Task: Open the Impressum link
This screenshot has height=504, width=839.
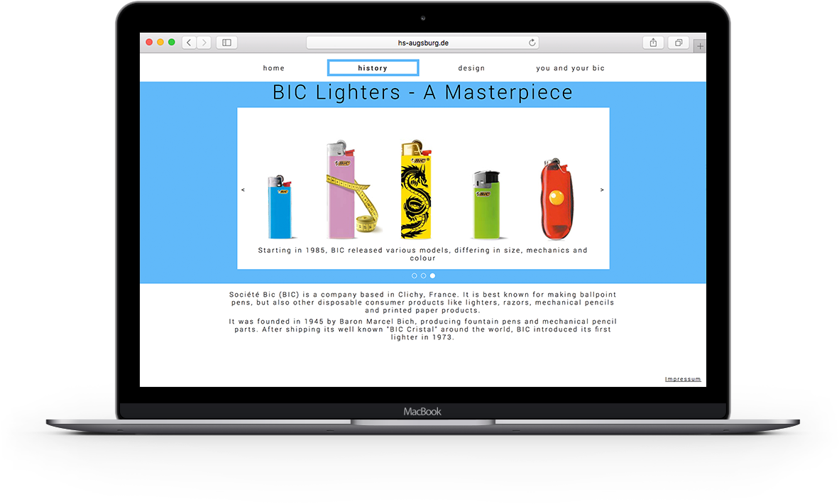Action: [682, 378]
